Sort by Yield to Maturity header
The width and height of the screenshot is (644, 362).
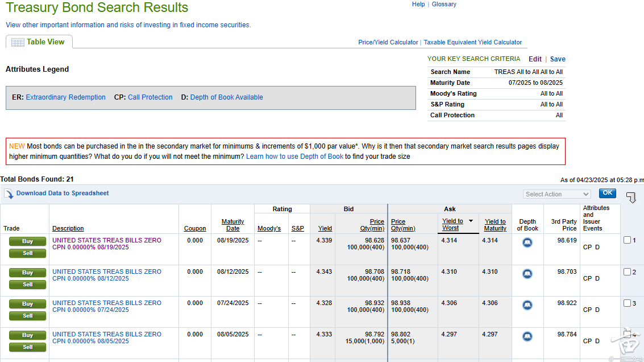coord(495,225)
